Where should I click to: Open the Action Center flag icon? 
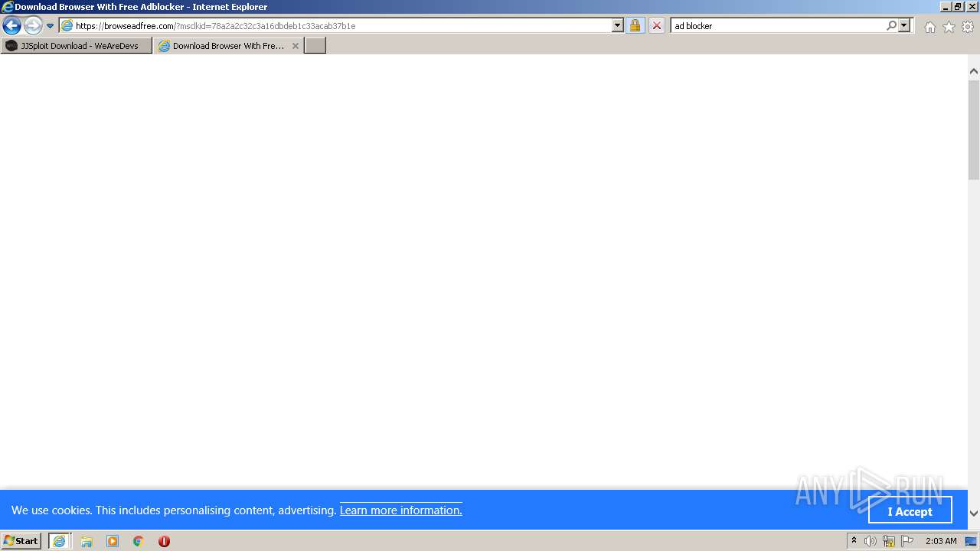907,541
